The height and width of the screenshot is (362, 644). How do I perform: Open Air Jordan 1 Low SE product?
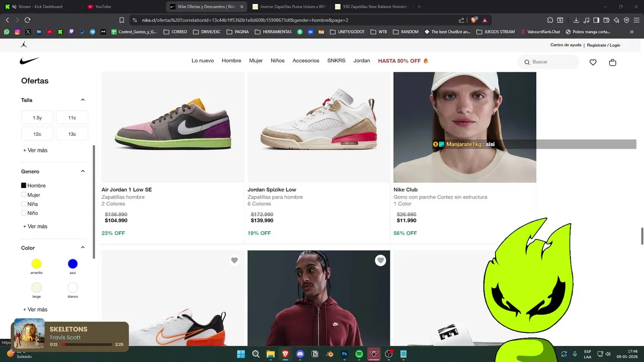point(127,190)
